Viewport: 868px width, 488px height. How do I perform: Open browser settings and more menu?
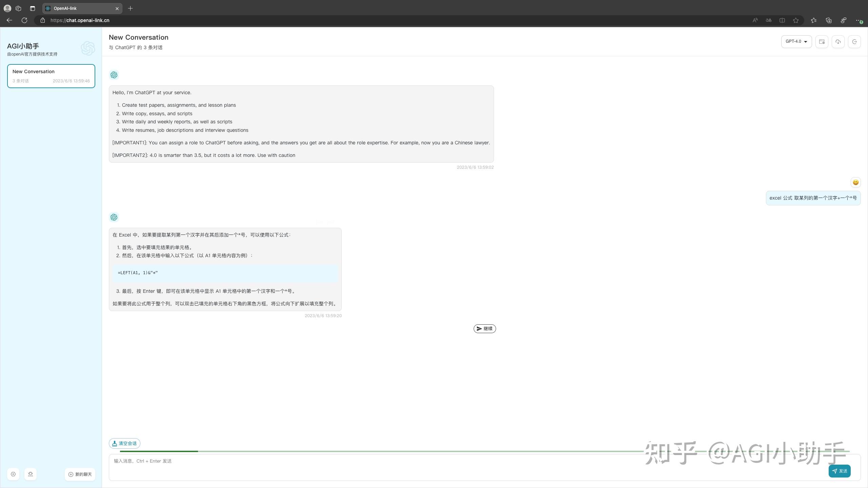coord(859,20)
